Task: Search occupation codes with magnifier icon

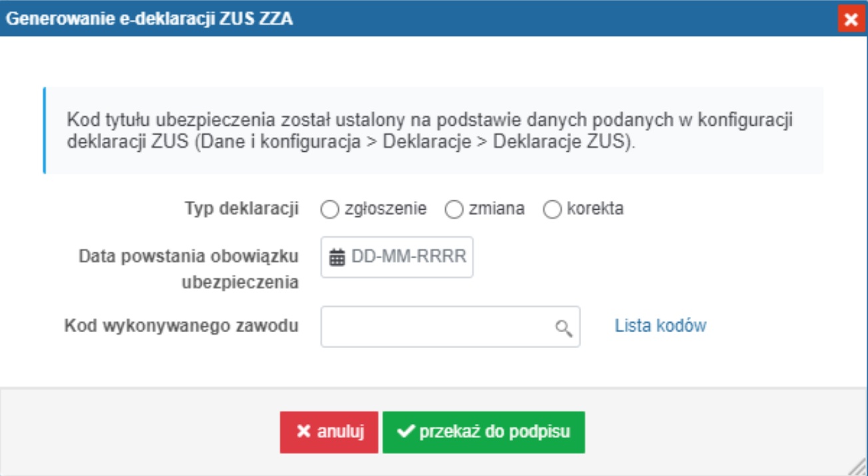Action: coord(564,328)
